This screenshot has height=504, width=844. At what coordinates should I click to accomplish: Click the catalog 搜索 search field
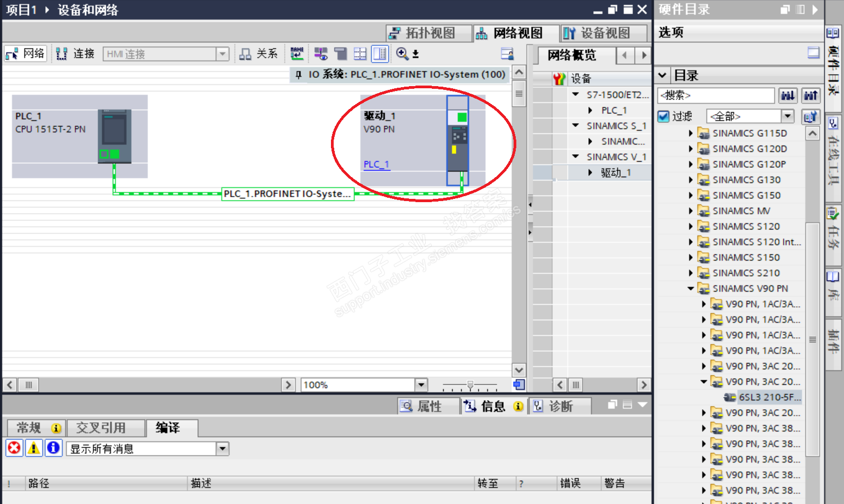(716, 95)
